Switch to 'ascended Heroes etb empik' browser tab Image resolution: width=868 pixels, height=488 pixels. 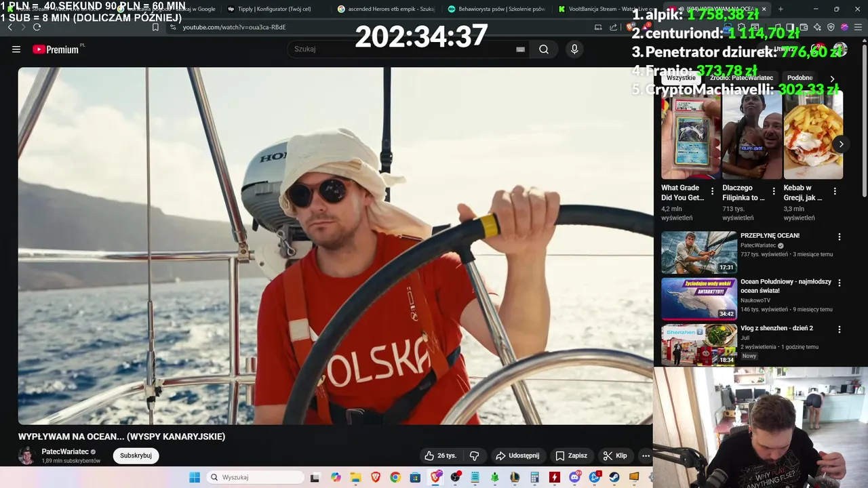(x=387, y=9)
